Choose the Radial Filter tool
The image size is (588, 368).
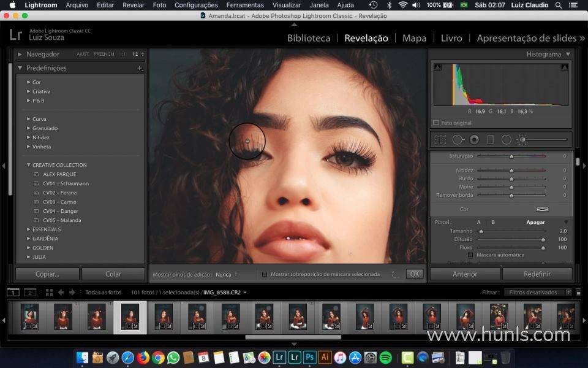pyautogui.click(x=507, y=139)
